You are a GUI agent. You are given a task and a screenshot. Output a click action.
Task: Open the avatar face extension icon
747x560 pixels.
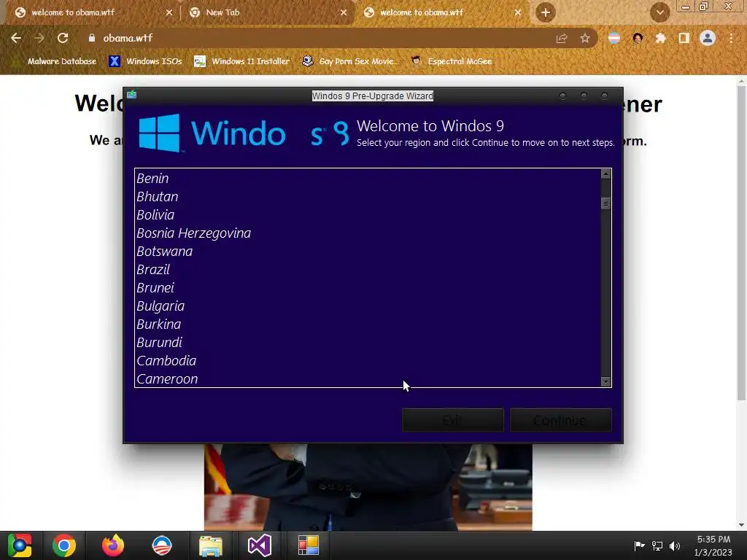pos(638,38)
